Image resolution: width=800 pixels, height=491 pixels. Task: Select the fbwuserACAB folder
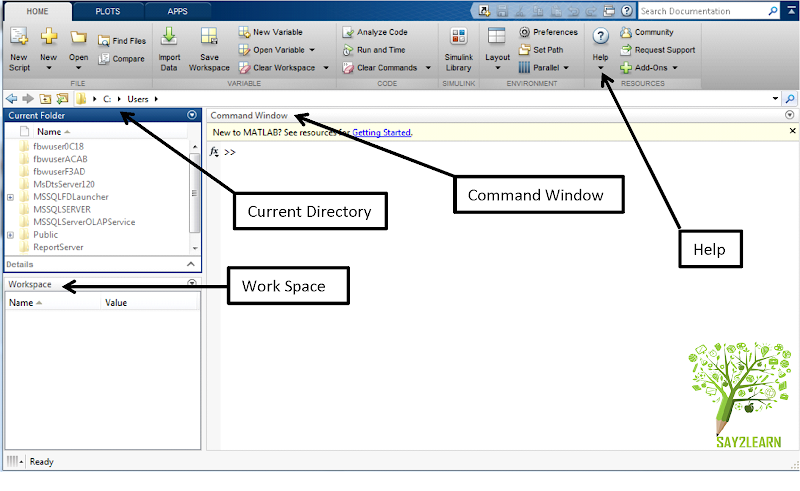[x=60, y=159]
